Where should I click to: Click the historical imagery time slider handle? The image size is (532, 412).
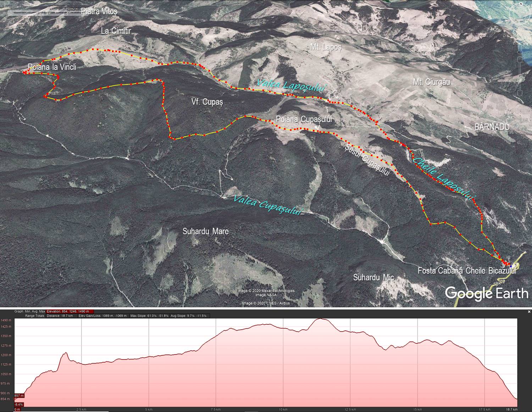tap(66, 12)
